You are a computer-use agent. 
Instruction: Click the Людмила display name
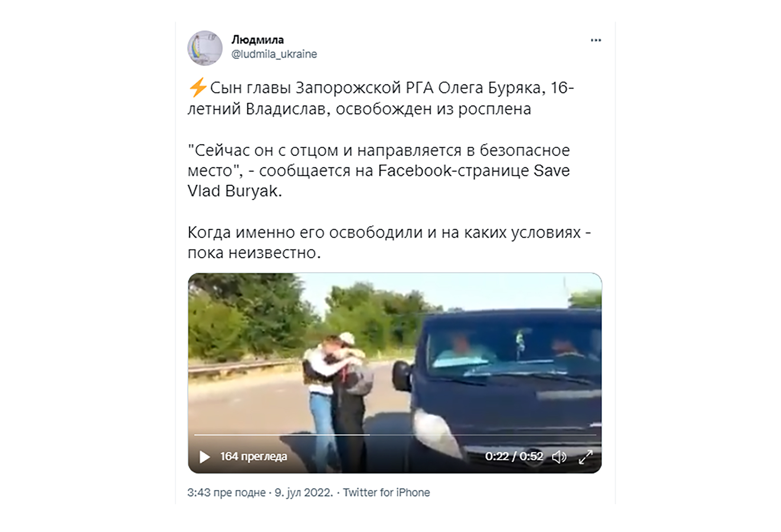click(257, 40)
